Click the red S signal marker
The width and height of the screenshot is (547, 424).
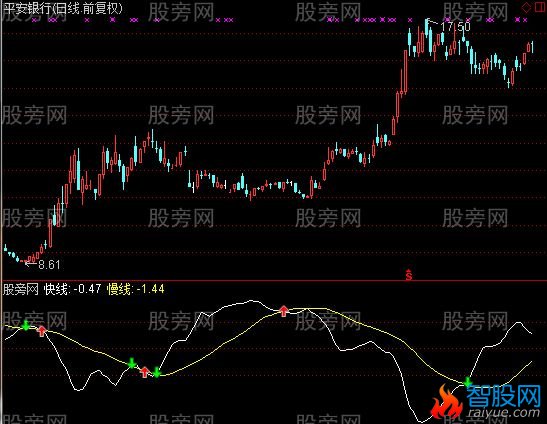409,275
